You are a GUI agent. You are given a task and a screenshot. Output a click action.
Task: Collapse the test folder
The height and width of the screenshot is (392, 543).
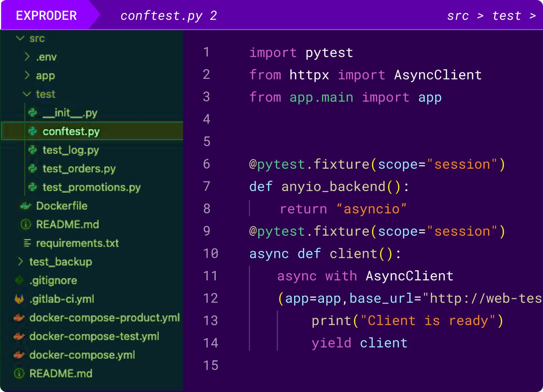27,94
